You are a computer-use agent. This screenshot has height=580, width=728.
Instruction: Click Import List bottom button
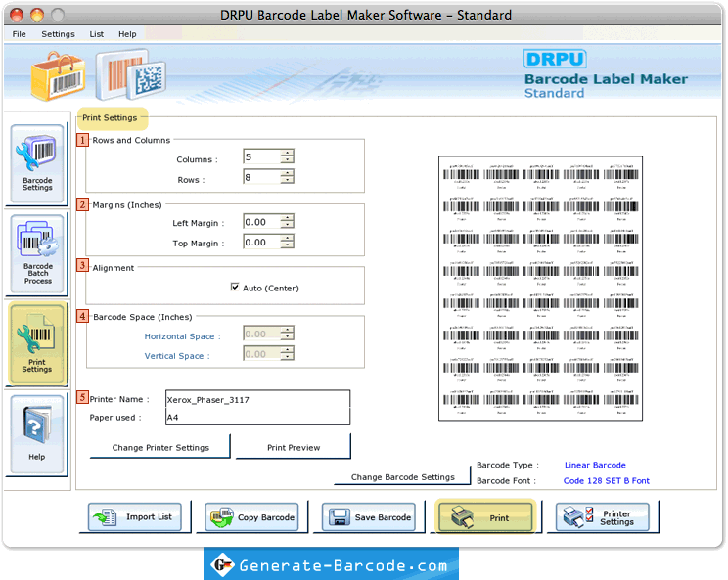(135, 516)
